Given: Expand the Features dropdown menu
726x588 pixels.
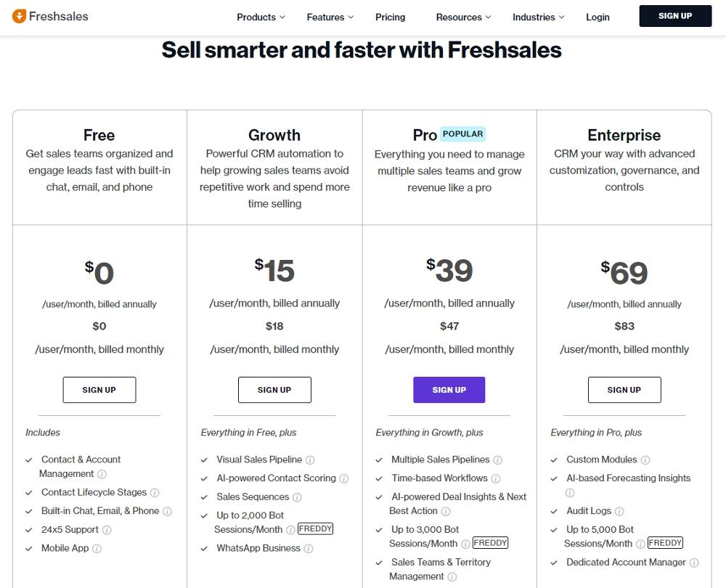Looking at the screenshot, I should pyautogui.click(x=330, y=17).
